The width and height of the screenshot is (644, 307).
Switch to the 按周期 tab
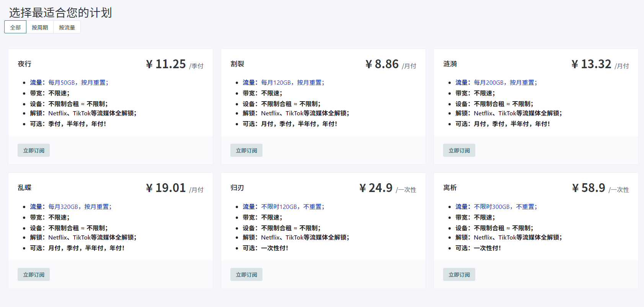click(x=40, y=28)
